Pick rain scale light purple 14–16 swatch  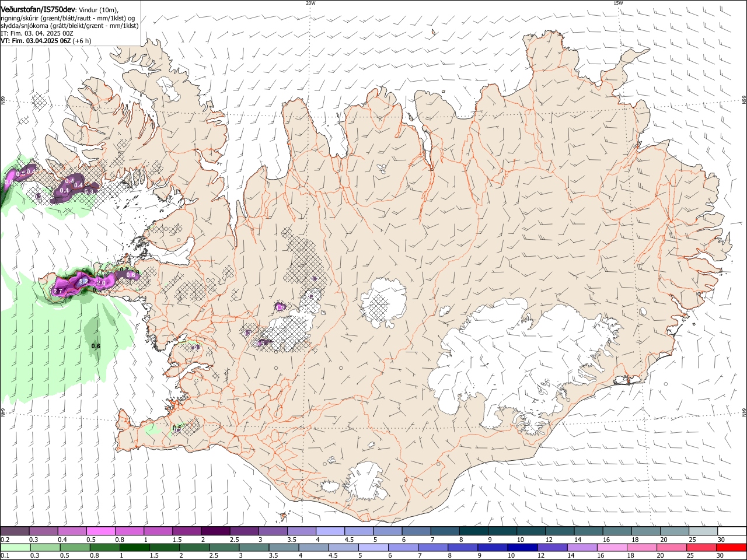point(582,548)
